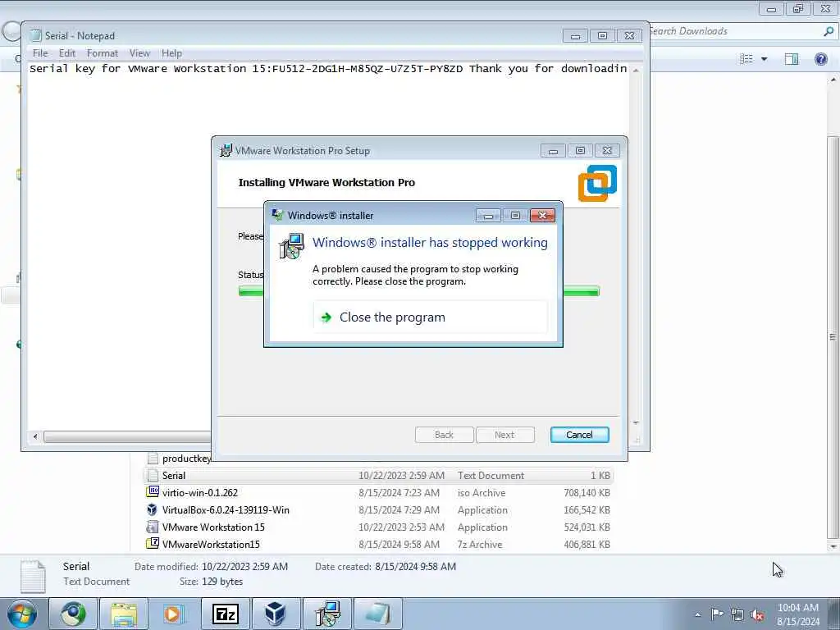Click Date modified value in details pane
840x630 pixels.
[244, 566]
